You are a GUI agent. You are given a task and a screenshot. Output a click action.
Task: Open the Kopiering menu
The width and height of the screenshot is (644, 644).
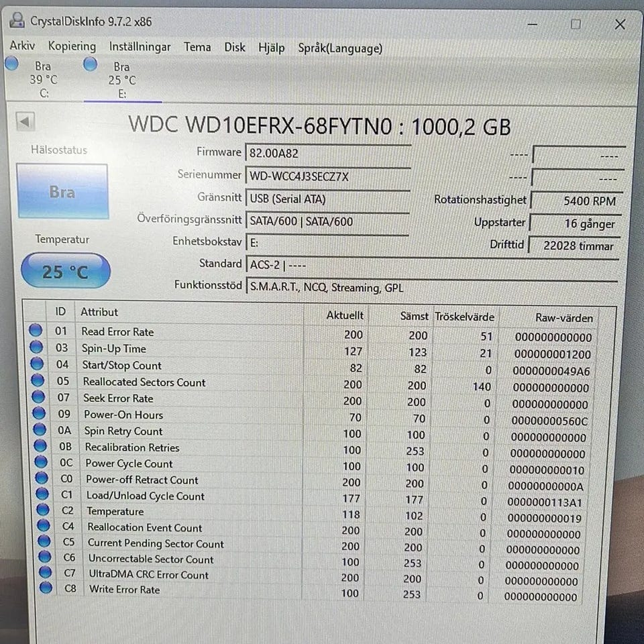[x=72, y=46]
